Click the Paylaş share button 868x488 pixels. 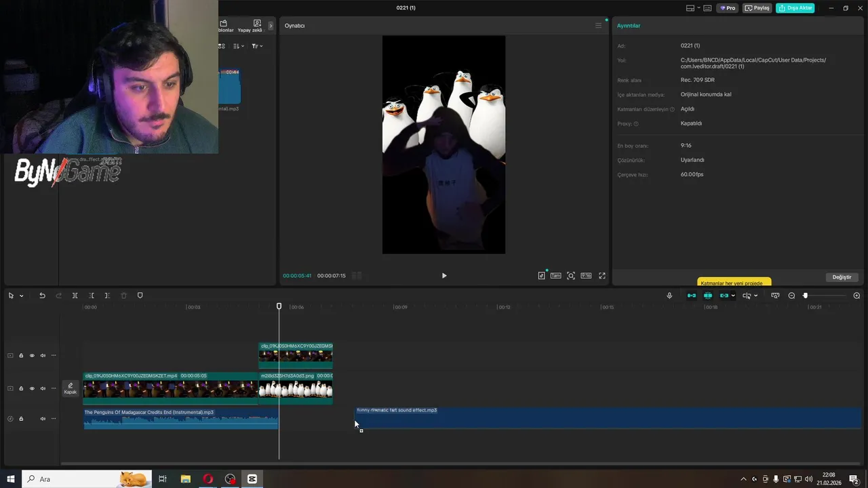point(757,8)
